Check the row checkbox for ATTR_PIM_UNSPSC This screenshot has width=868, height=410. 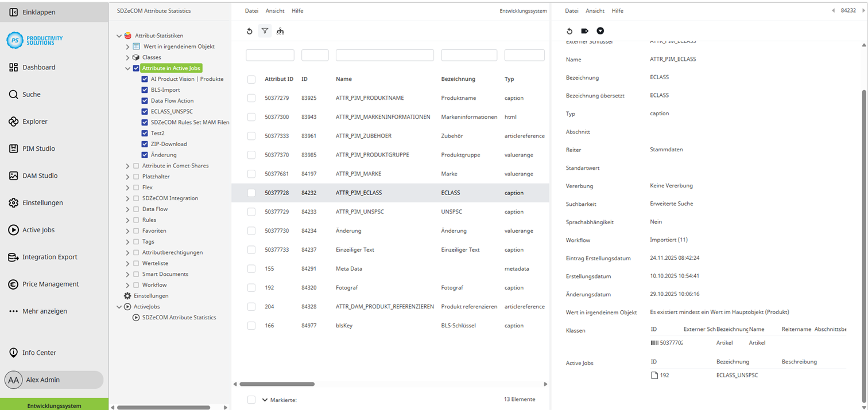(251, 211)
